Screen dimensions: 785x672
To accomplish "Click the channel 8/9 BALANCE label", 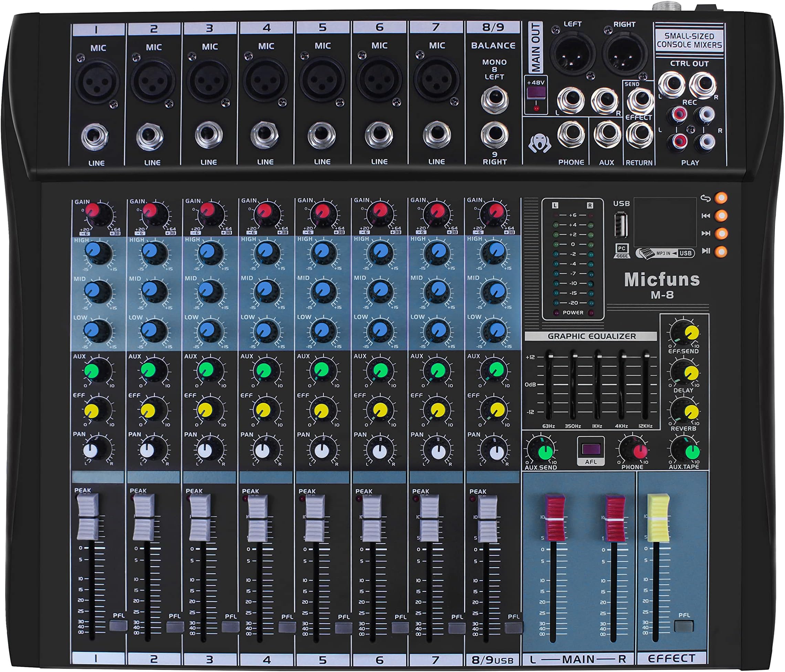I will tap(494, 45).
